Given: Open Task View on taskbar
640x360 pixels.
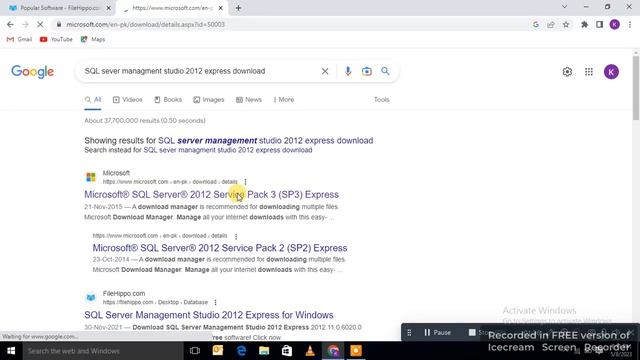Looking at the screenshot, I should 195,351.
